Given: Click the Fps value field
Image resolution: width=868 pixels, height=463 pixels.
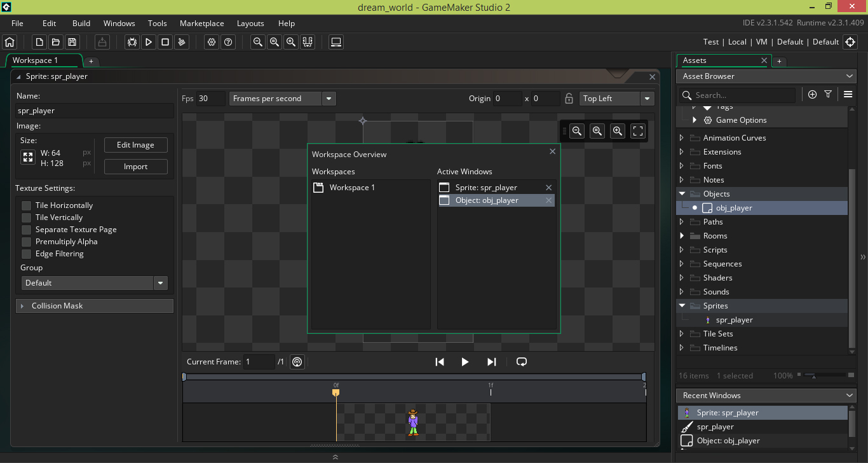Looking at the screenshot, I should pyautogui.click(x=210, y=99).
